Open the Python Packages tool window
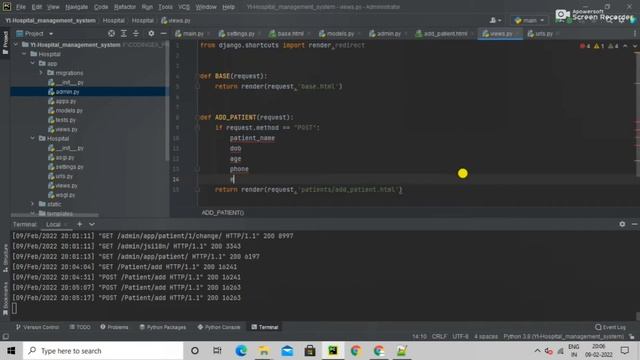Screen dimensions: 640x360 (162, 327)
